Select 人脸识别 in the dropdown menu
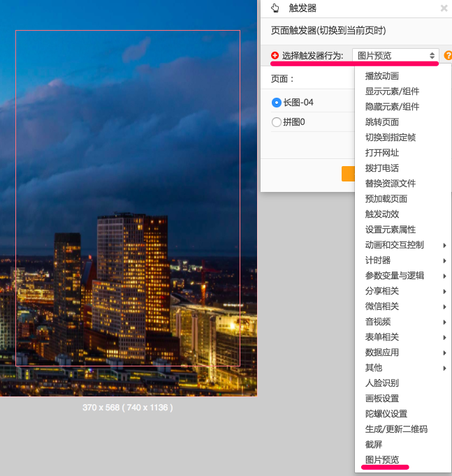 [382, 383]
